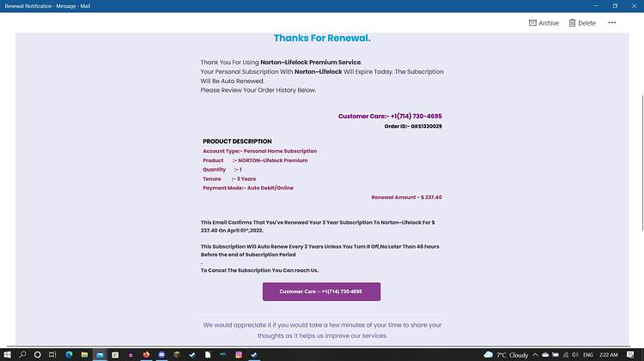The image size is (644, 361).
Task: Open the white document taskbar icon
Action: click(x=208, y=354)
